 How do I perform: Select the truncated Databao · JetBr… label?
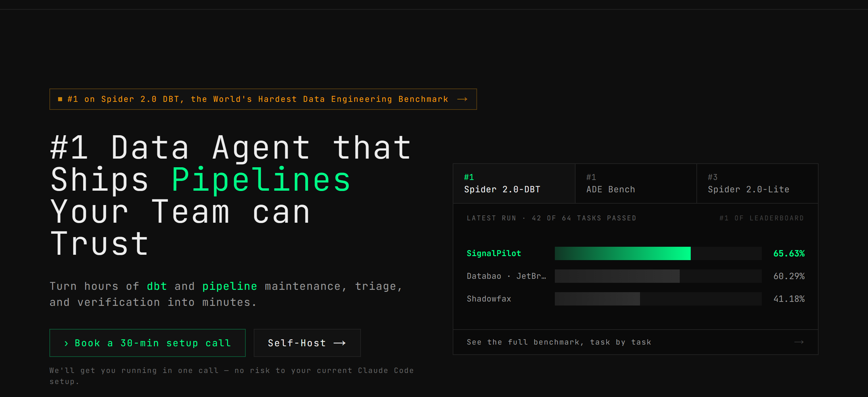coord(506,276)
